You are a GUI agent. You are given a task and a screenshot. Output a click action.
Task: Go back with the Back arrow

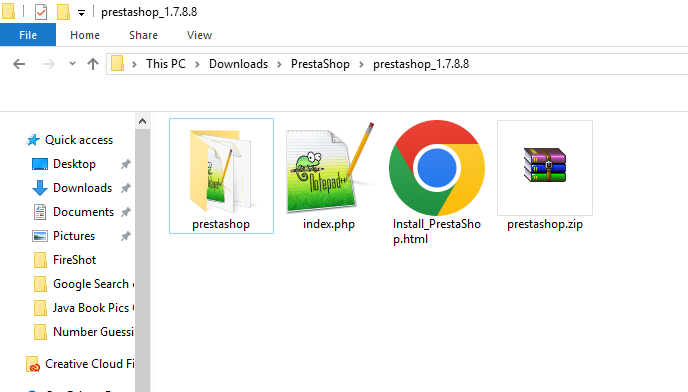tap(19, 64)
